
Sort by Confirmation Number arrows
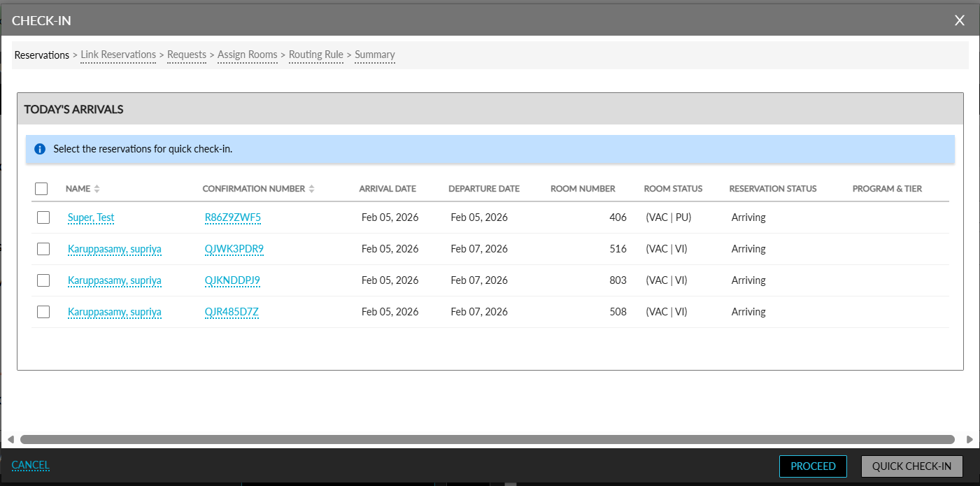(312, 189)
